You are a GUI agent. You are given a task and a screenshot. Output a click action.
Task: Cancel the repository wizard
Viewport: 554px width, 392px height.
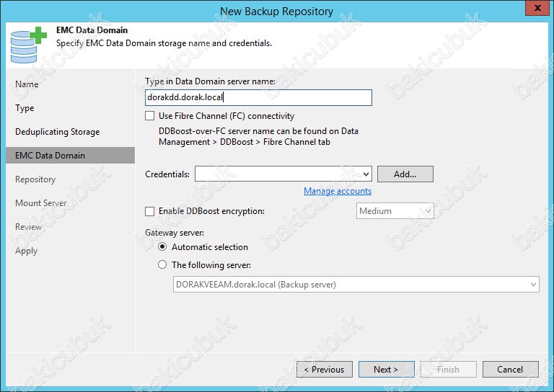point(510,370)
